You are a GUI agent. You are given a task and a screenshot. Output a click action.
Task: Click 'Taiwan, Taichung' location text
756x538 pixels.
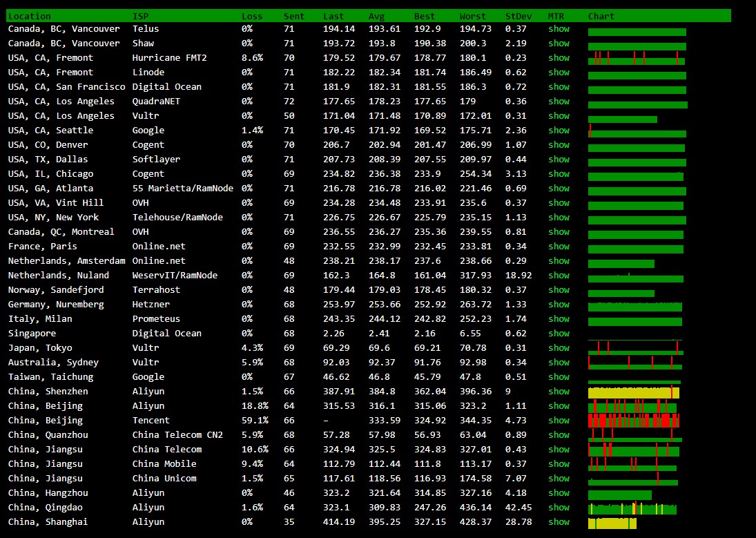(x=50, y=376)
